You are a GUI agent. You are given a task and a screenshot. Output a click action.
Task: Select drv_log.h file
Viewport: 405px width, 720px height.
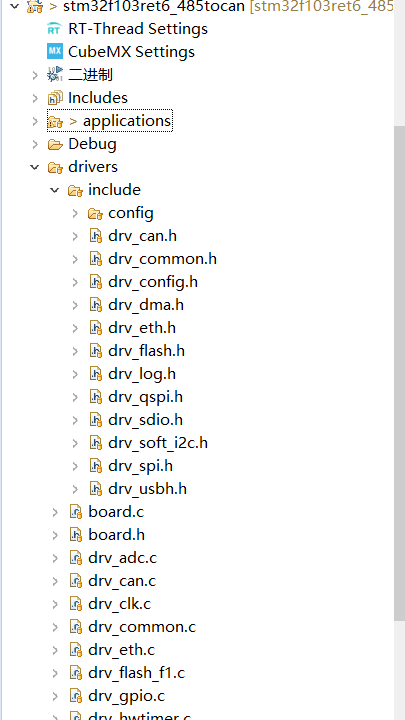pyautogui.click(x=142, y=374)
